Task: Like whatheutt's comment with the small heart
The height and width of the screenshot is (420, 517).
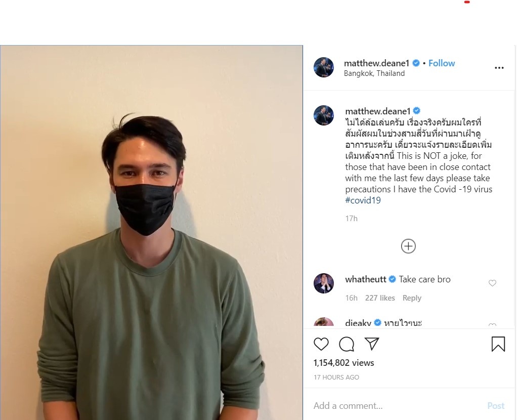Action: click(492, 283)
